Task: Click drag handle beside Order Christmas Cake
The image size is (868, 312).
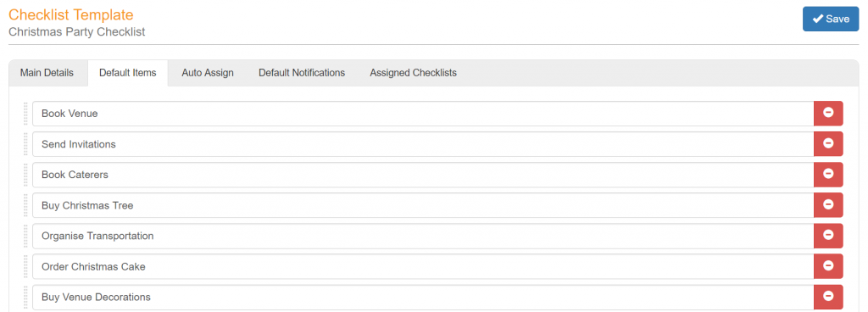Action: tap(25, 266)
